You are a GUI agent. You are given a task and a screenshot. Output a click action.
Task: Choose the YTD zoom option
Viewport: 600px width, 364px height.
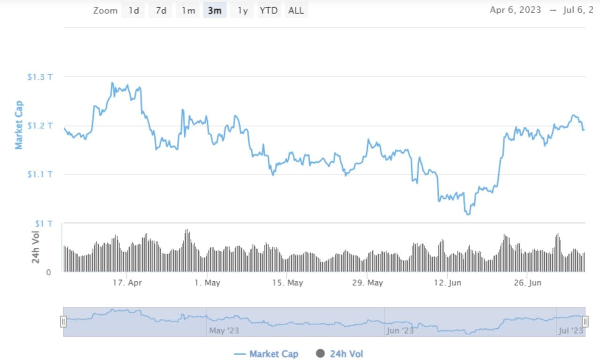tap(269, 10)
